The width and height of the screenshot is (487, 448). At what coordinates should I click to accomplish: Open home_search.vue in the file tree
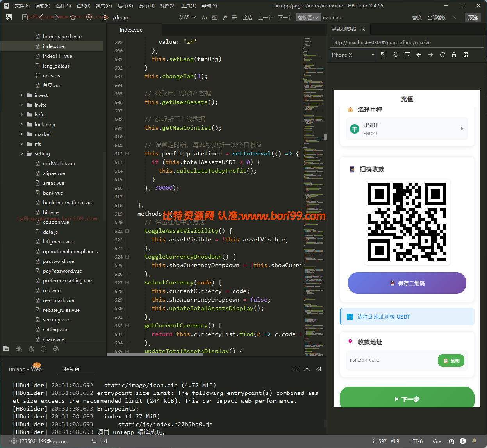coord(62,36)
